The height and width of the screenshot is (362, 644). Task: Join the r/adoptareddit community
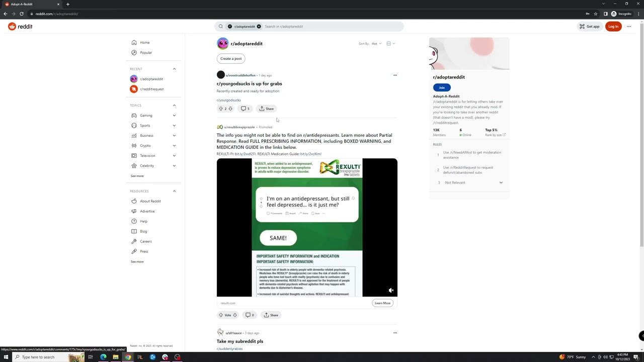(x=442, y=87)
